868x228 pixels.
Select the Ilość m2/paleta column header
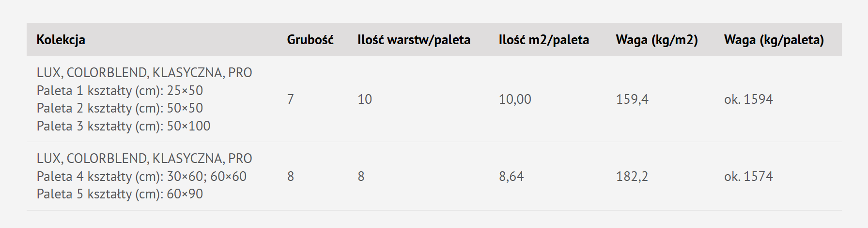click(x=543, y=40)
